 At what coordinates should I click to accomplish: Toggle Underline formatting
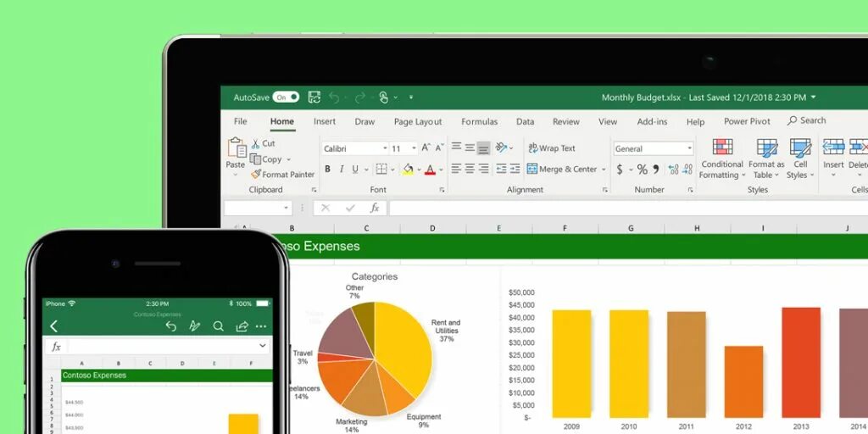pos(355,170)
